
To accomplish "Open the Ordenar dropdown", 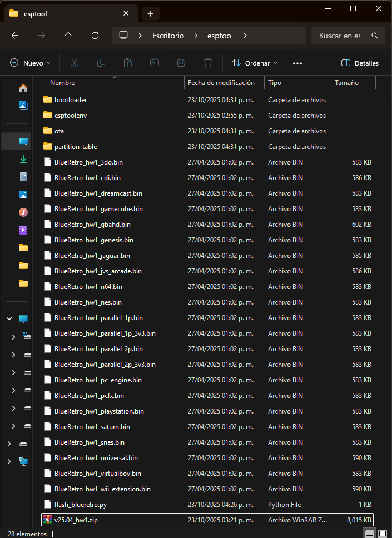I will pyautogui.click(x=254, y=63).
